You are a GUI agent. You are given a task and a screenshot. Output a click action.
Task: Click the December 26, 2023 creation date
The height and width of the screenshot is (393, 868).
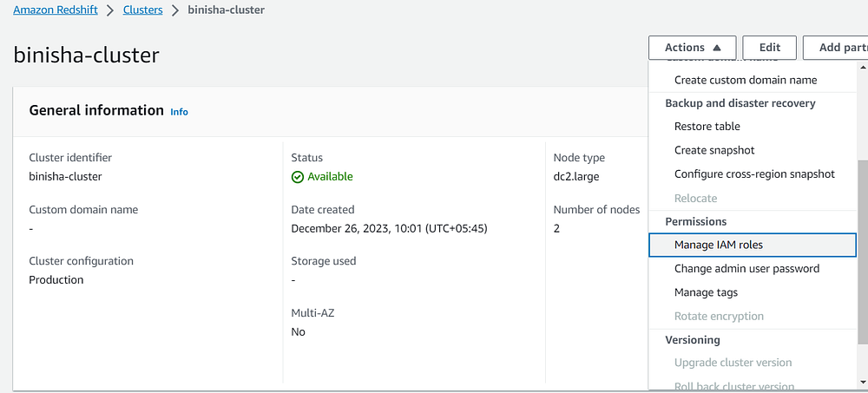(x=389, y=228)
